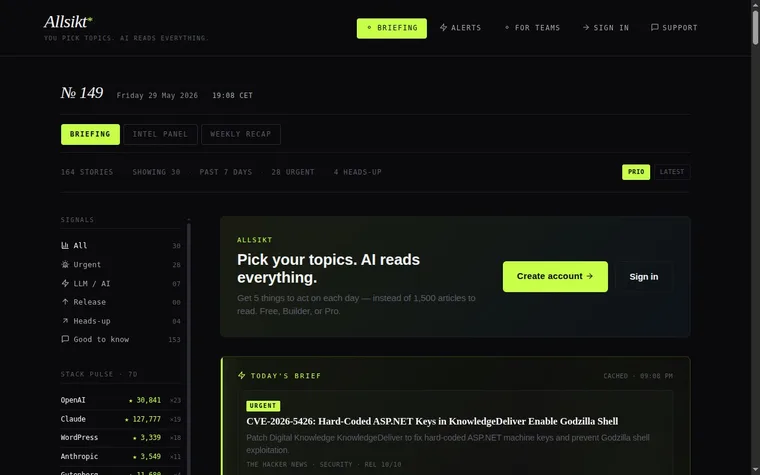The width and height of the screenshot is (760, 475).
Task: Click the Urgent badge on CVE story
Action: tap(263, 406)
